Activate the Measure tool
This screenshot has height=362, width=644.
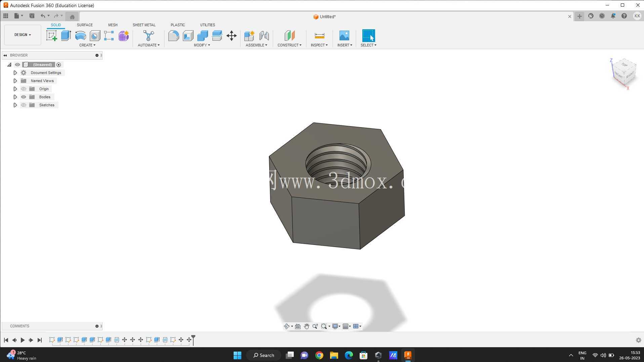(x=319, y=36)
